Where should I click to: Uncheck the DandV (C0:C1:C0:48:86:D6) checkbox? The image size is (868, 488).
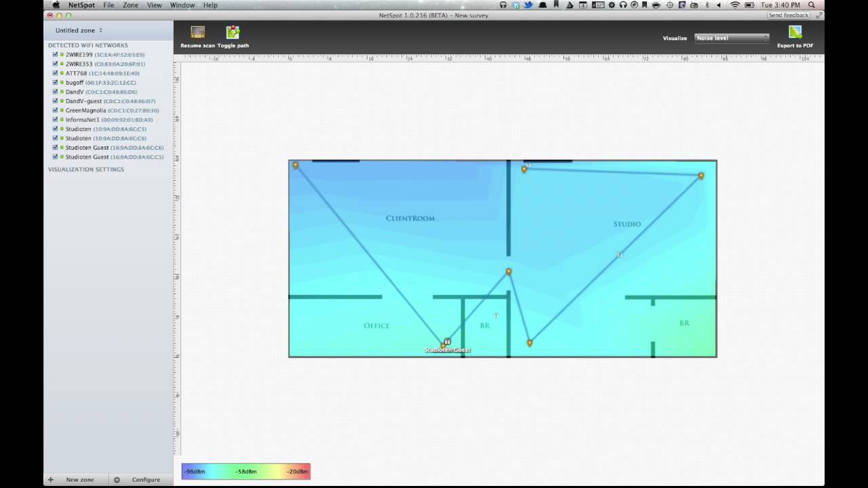pos(55,91)
